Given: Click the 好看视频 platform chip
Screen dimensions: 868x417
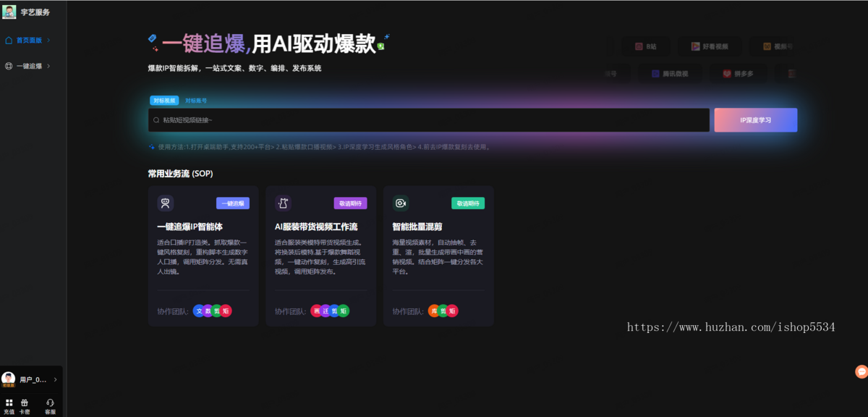Looking at the screenshot, I should point(709,46).
